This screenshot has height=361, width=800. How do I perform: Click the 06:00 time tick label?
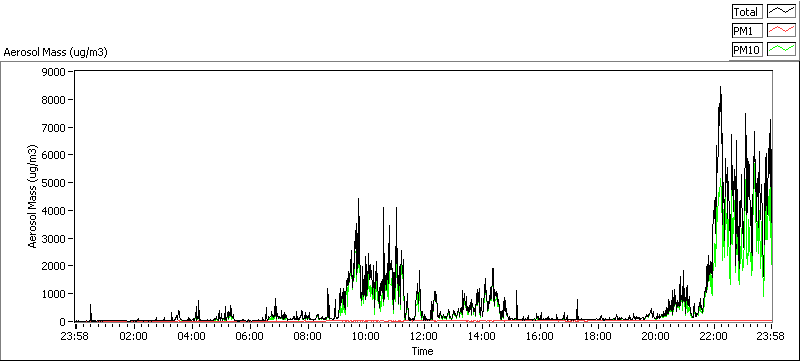[250, 337]
